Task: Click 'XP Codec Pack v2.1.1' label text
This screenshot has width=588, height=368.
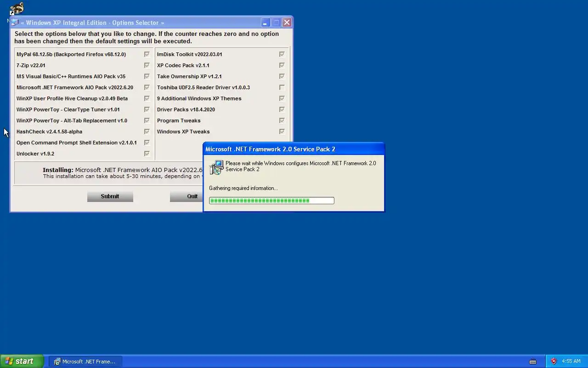Action: click(x=183, y=65)
